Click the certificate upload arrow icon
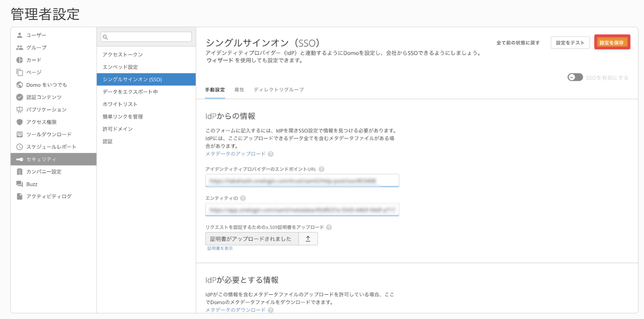Viewport: 644px width, 319px height. click(308, 239)
